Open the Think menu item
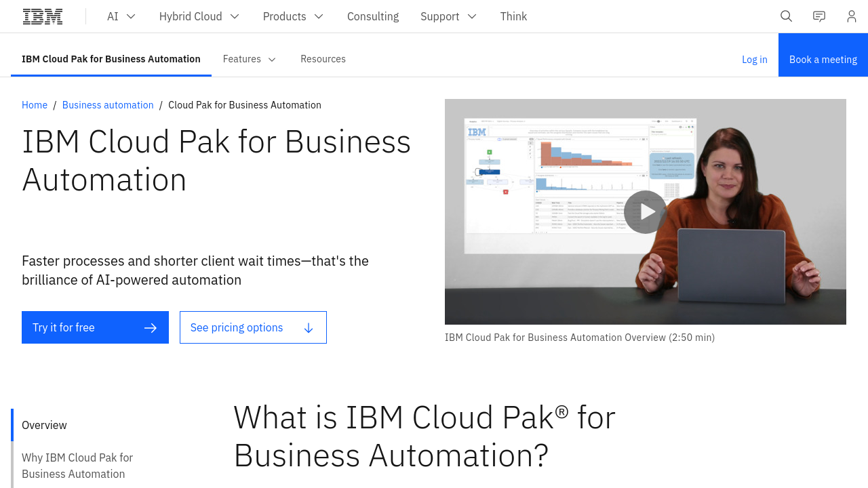868x488 pixels. pos(513,16)
